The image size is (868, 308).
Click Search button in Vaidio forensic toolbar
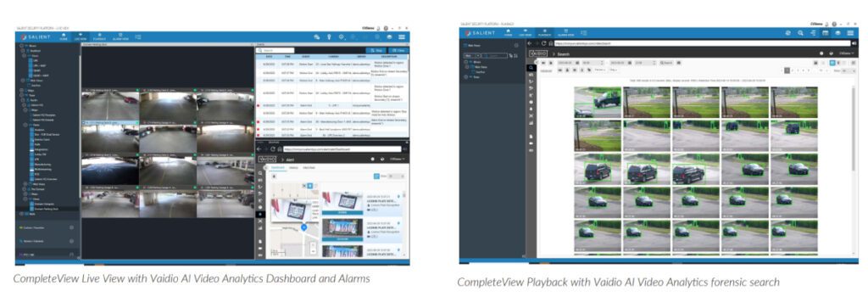click(666, 63)
